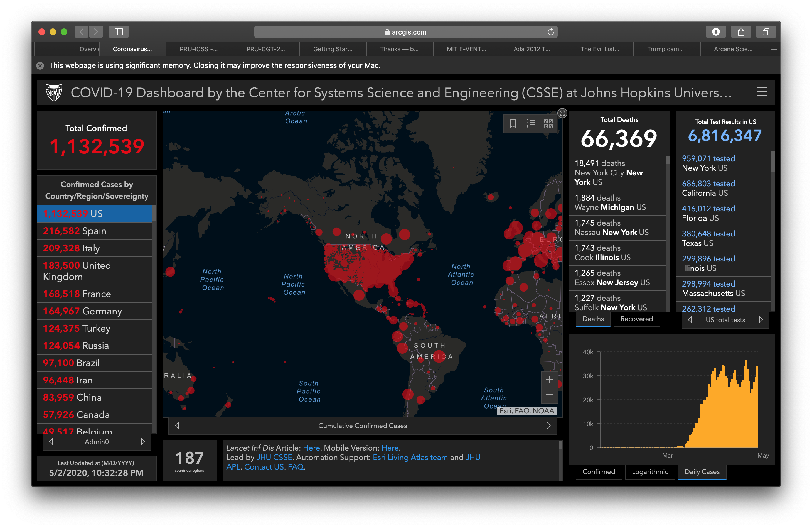Open the FAQ link
This screenshot has width=812, height=528.
coord(296,467)
